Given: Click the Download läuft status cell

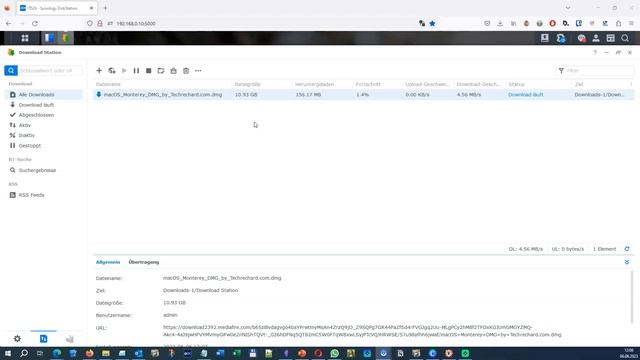Looking at the screenshot, I should pyautogui.click(x=526, y=95).
